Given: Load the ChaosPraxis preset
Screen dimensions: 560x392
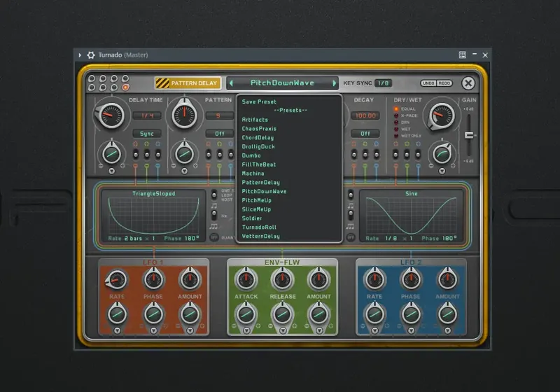Looking at the screenshot, I should (x=259, y=129).
